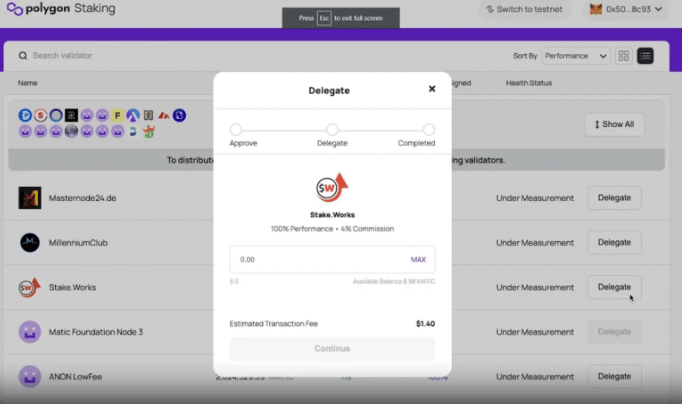Switch to list view layout
686x404 pixels.
click(645, 56)
